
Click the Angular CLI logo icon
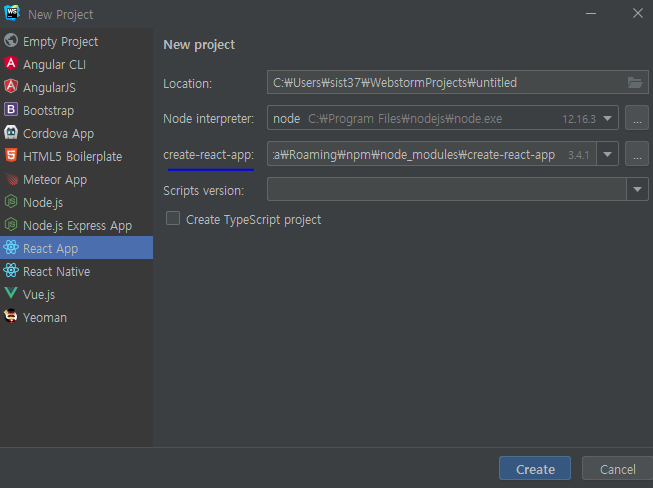pyautogui.click(x=11, y=64)
